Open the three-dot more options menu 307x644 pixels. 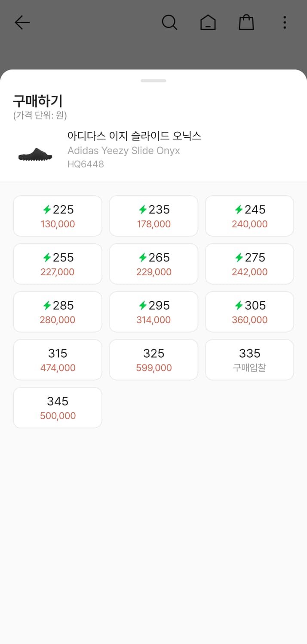point(284,22)
